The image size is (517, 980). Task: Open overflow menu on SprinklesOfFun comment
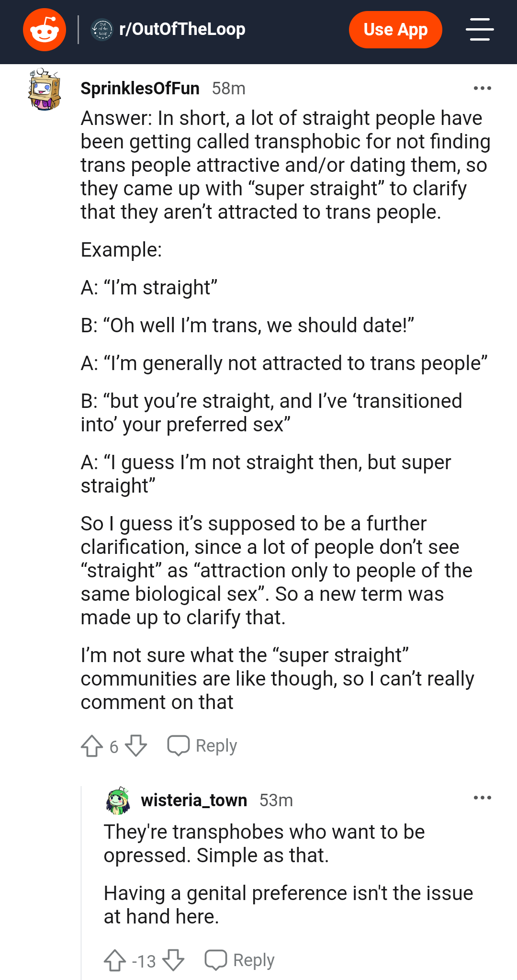(482, 88)
